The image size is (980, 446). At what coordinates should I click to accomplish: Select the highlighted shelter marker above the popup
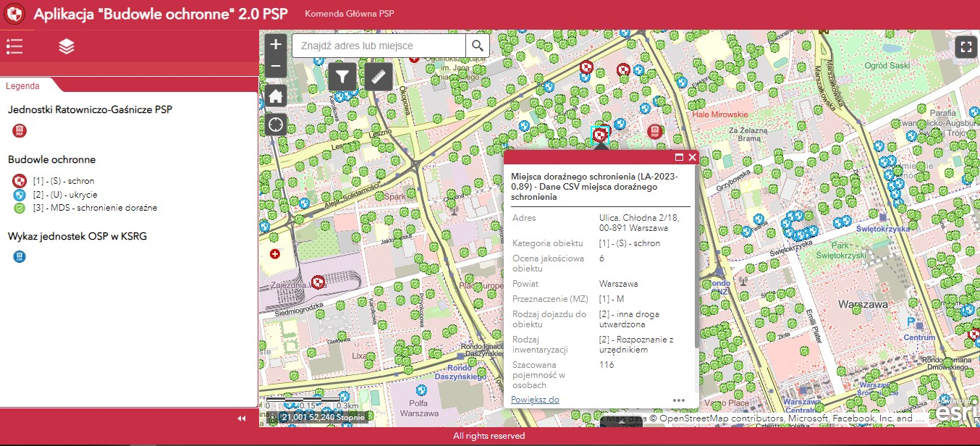click(x=599, y=135)
